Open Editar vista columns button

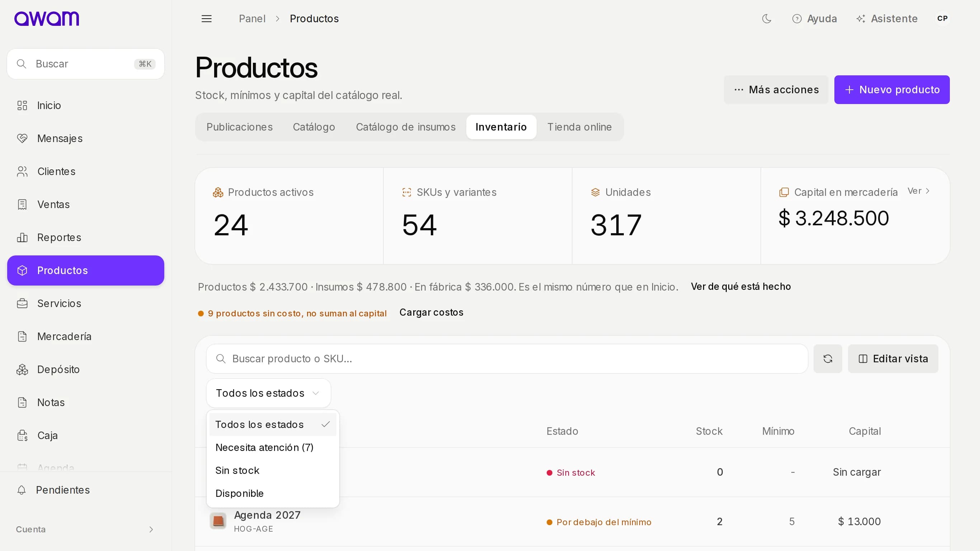click(892, 359)
